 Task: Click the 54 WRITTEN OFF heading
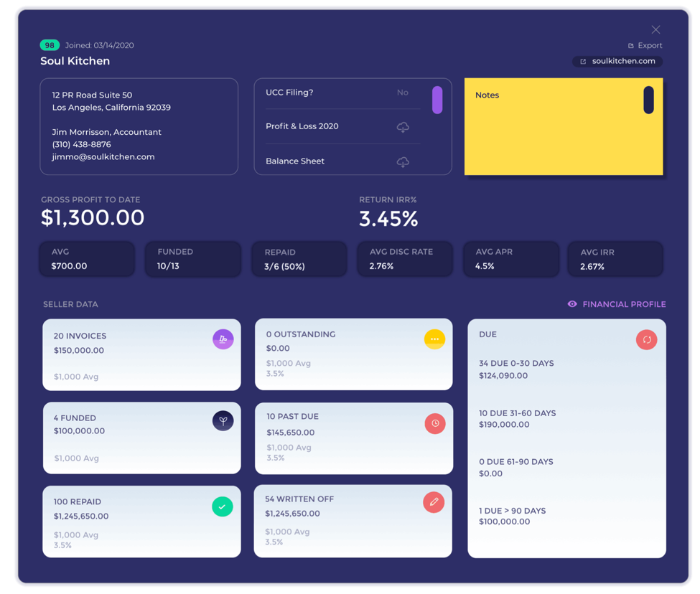[x=299, y=499]
